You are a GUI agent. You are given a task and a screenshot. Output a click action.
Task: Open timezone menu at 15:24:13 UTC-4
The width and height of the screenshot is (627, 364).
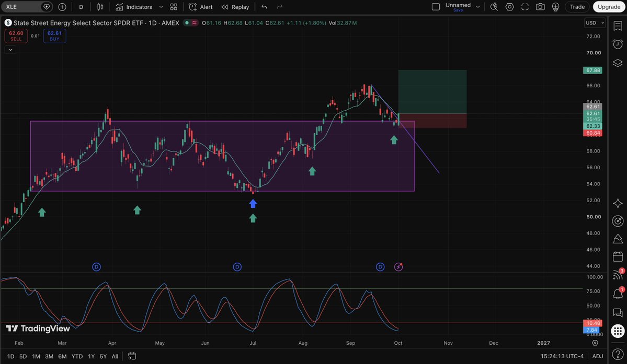[562, 356]
